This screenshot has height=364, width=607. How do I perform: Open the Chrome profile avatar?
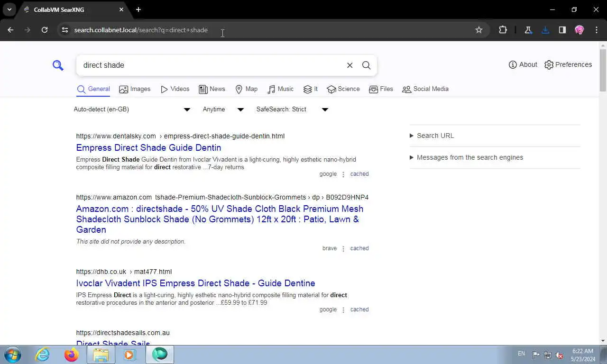579,30
